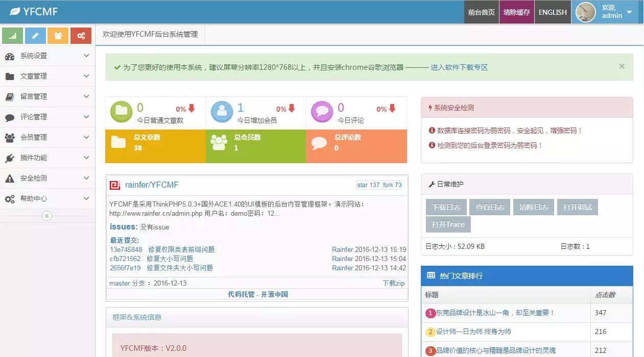Expand the 文章管理 menu chevron
Viewport: 644px width, 357px height.
point(86,76)
